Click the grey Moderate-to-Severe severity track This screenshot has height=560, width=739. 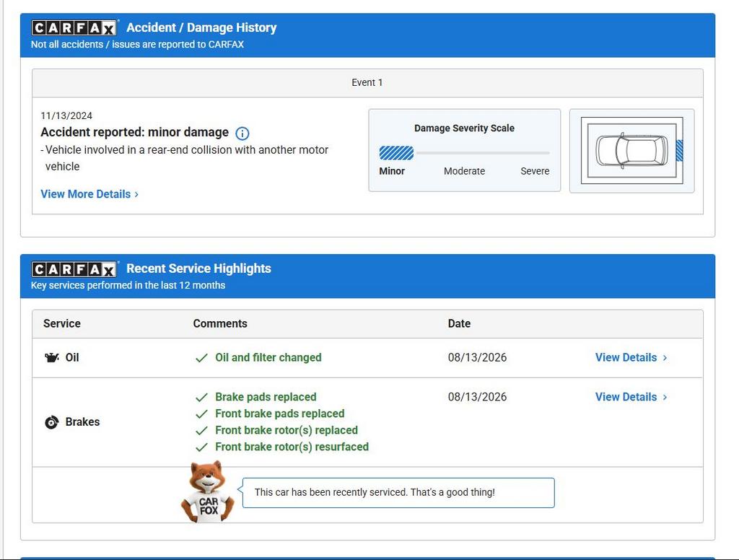click(483, 153)
